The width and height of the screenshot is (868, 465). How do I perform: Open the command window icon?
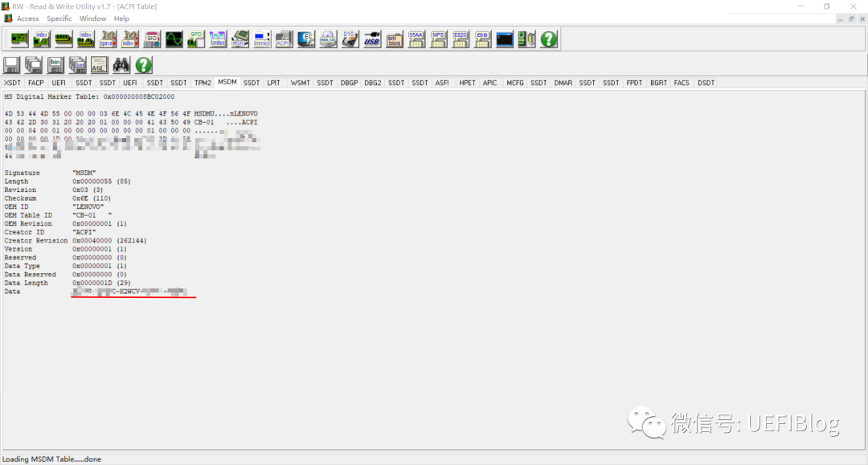pos(504,39)
